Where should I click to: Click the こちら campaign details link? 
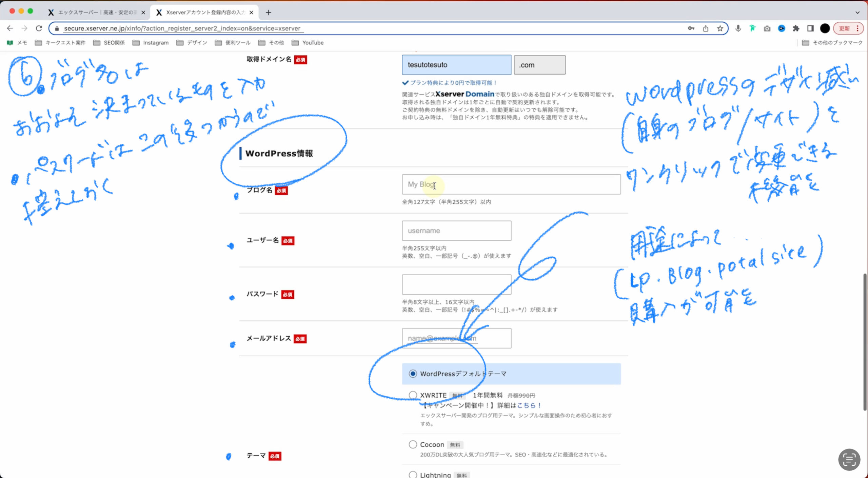(x=526, y=405)
